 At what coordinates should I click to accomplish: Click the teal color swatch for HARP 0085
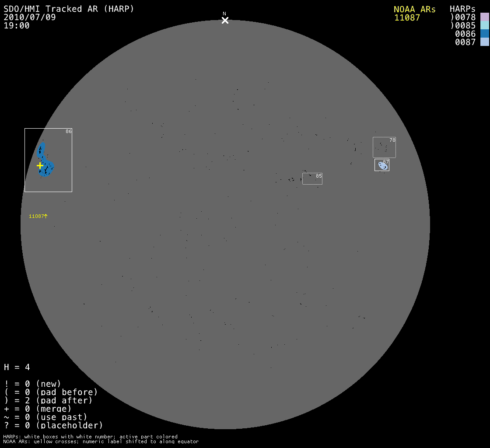click(484, 25)
